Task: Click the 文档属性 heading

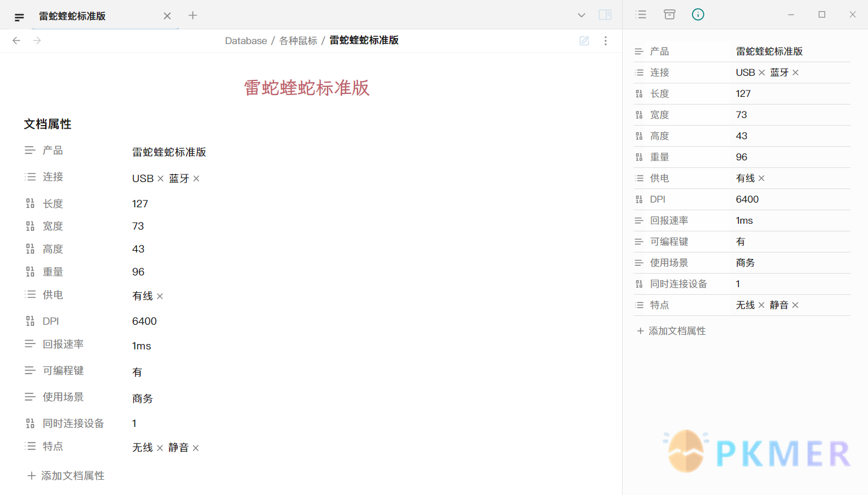Action: (48, 124)
